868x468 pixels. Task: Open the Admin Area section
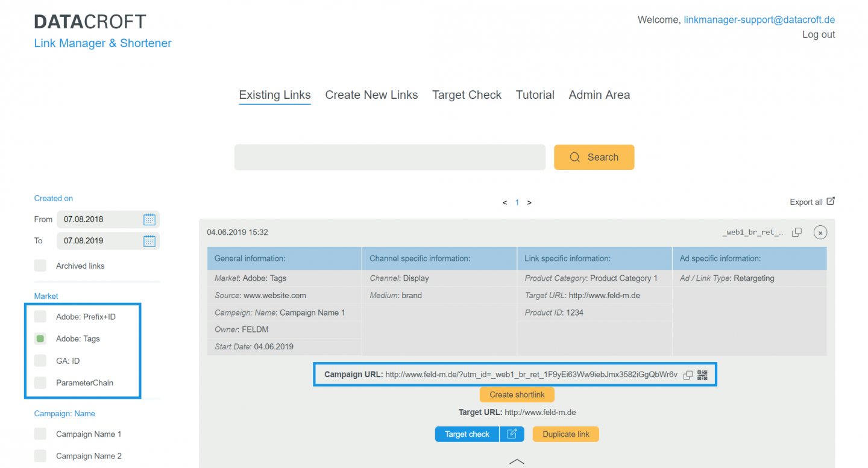[599, 95]
